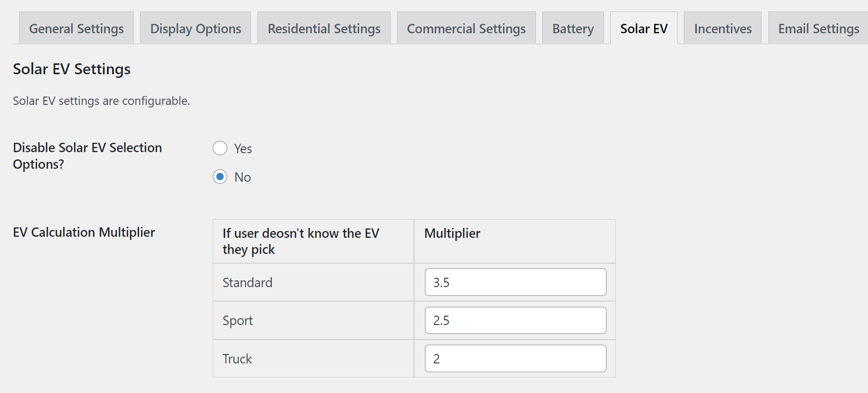Click the Solar EV Settings heading
The image size is (868, 393).
click(x=72, y=69)
